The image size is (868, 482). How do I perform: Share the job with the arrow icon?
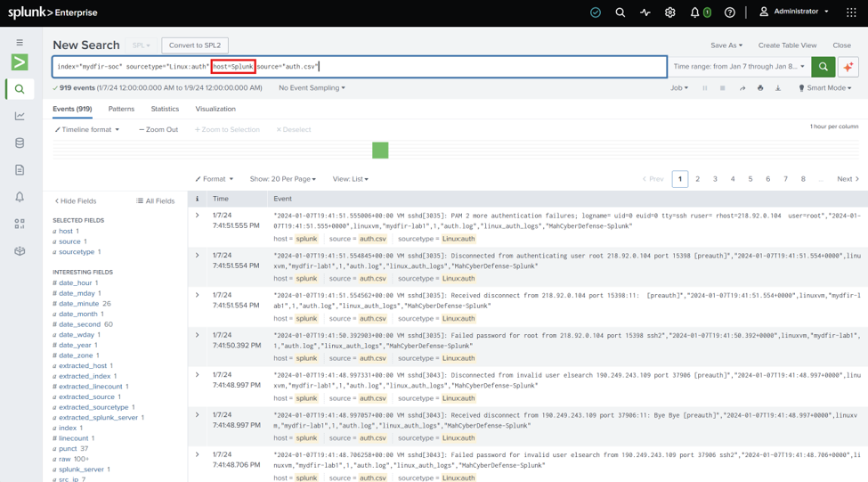742,88
